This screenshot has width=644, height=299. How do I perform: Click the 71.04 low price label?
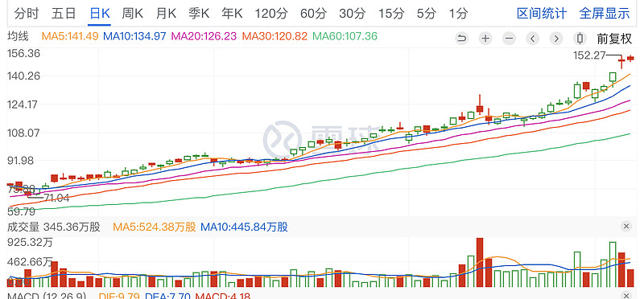[x=56, y=198]
